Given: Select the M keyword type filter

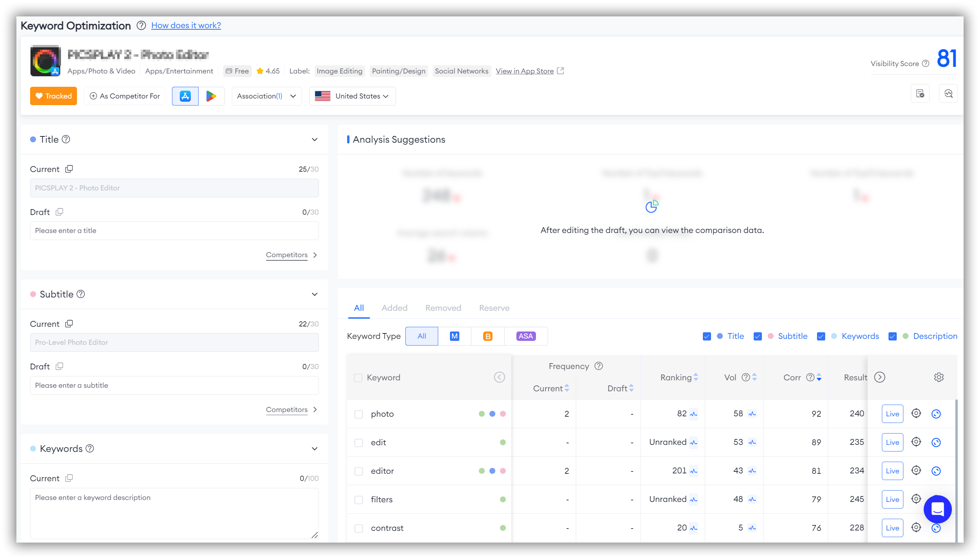Looking at the screenshot, I should point(455,336).
